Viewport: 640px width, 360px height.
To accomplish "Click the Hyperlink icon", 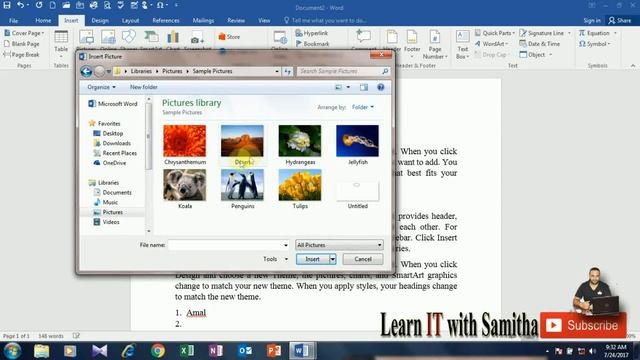I will [x=299, y=33].
